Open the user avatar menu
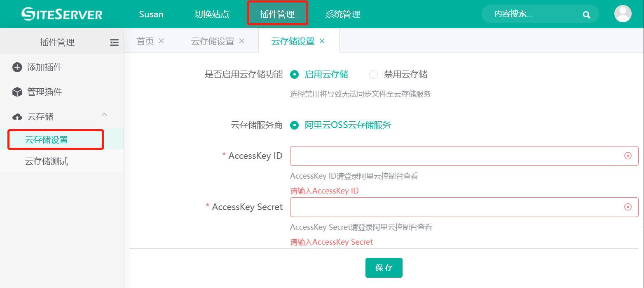Image resolution: width=644 pixels, height=288 pixels. coord(623,14)
